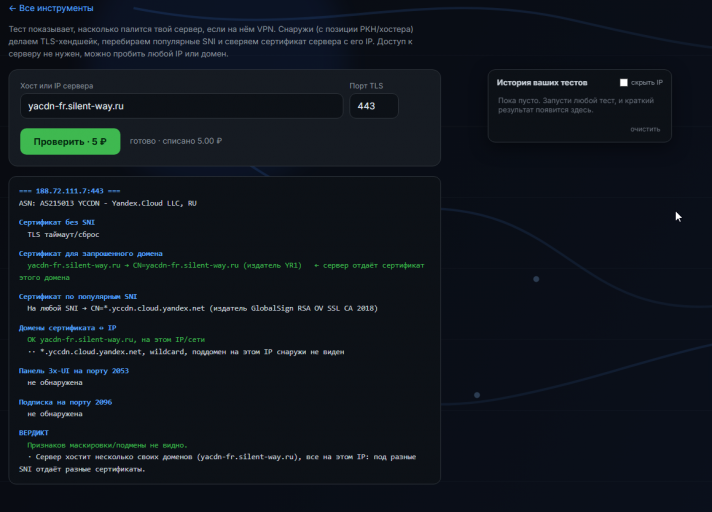Screen dimensions: 712x512
Task: Tick the 'скрыть IP' checkbox
Action: [623, 83]
